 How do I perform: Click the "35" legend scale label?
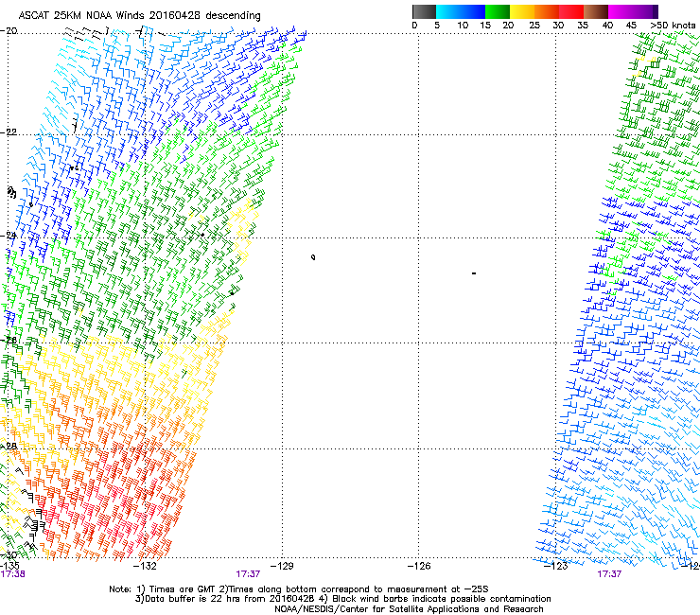point(583,26)
